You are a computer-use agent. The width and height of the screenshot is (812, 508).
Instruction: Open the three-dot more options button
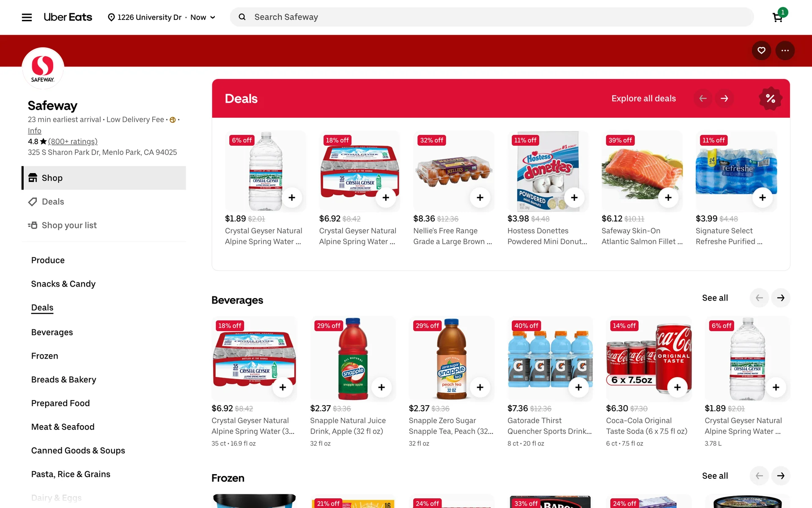[x=785, y=50]
